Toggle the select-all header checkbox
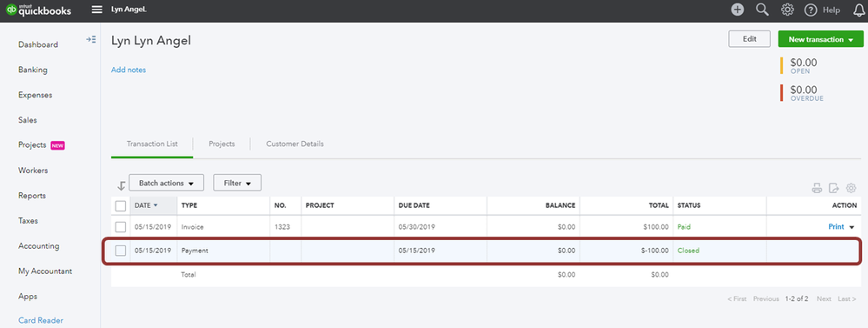The image size is (868, 328). 121,205
